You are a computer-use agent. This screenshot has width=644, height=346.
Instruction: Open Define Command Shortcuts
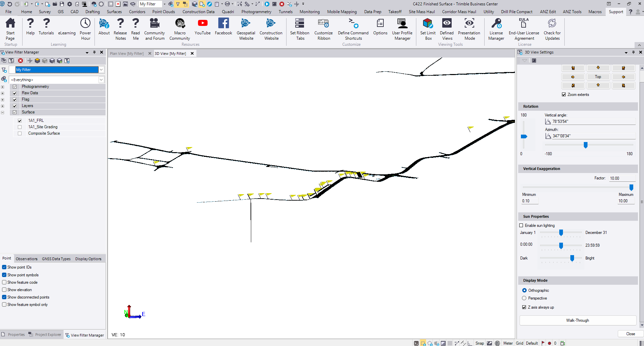(353, 29)
